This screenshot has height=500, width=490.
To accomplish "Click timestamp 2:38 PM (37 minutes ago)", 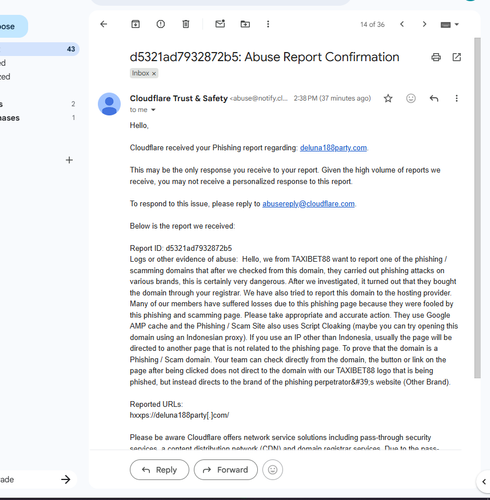I will 332,98.
